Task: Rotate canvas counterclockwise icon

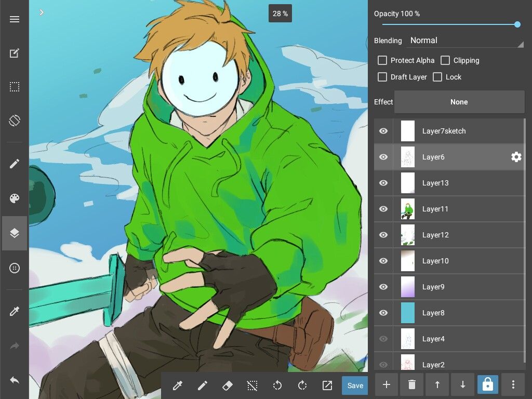Action: pyautogui.click(x=277, y=385)
